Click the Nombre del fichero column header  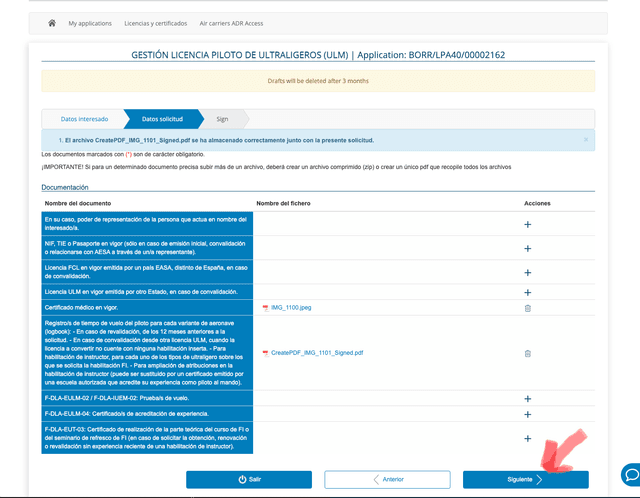pos(283,203)
